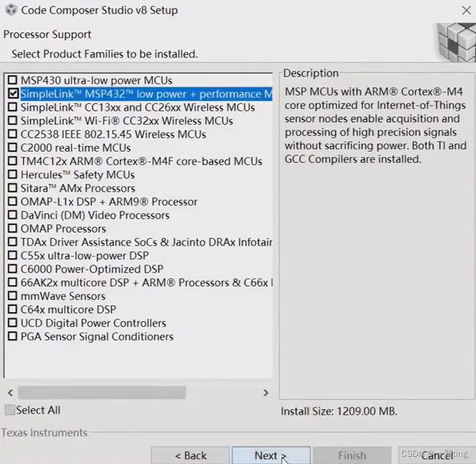Select the C2000 real-time MCUs row text
This screenshot has width=476, height=464.
(76, 148)
